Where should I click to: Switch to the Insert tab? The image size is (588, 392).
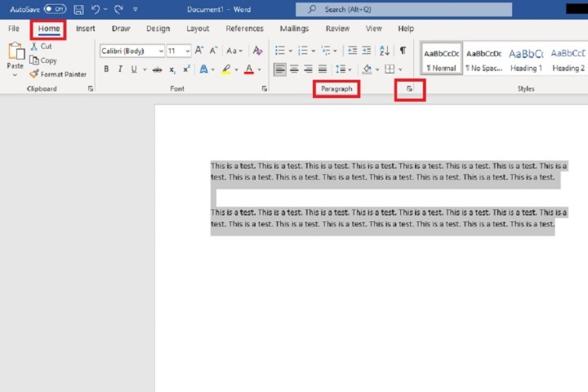point(85,29)
